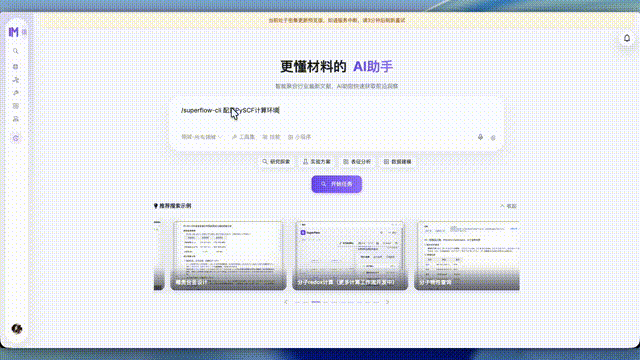The image size is (640, 360).
Task: Open notifications bell icon
Action: (627, 38)
